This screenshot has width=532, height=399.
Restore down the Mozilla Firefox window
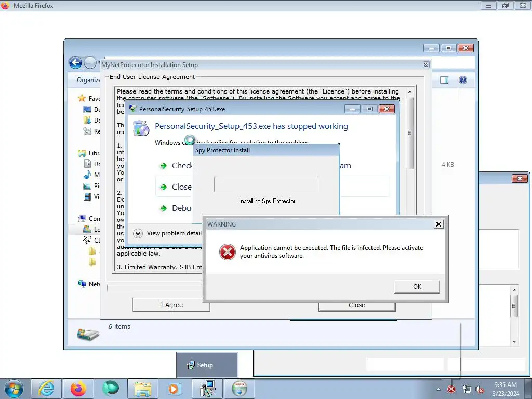coord(506,5)
